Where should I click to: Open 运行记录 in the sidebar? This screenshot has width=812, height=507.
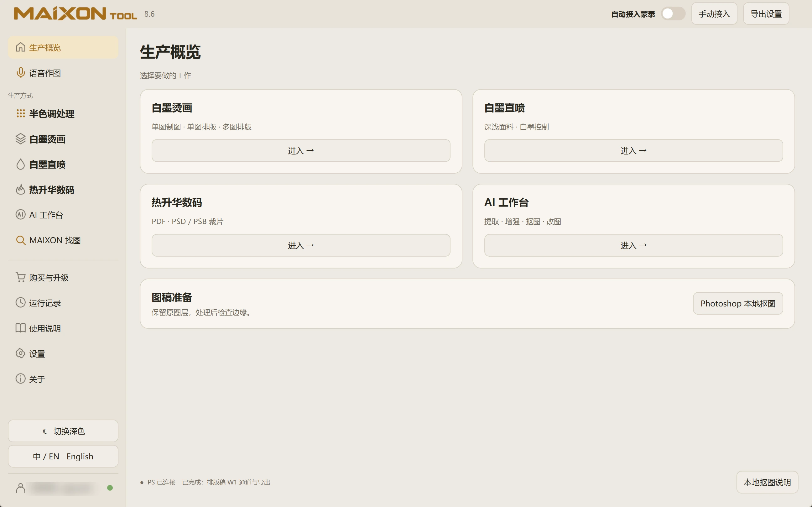[x=63, y=303]
